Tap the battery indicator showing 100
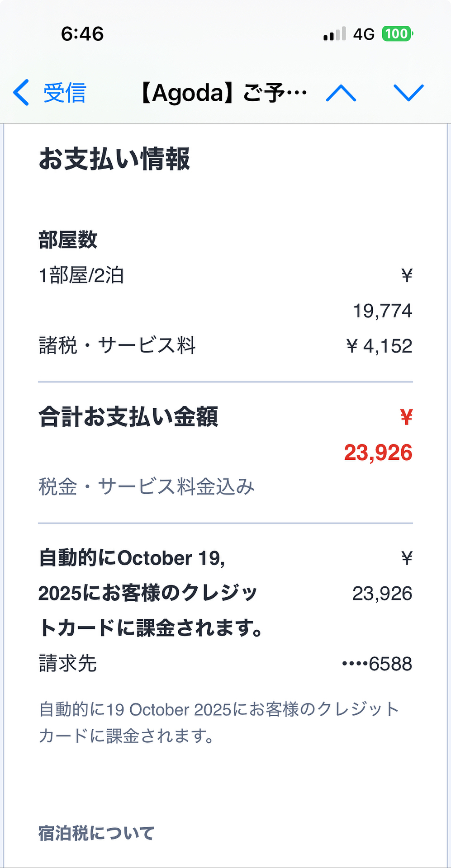 (397, 34)
